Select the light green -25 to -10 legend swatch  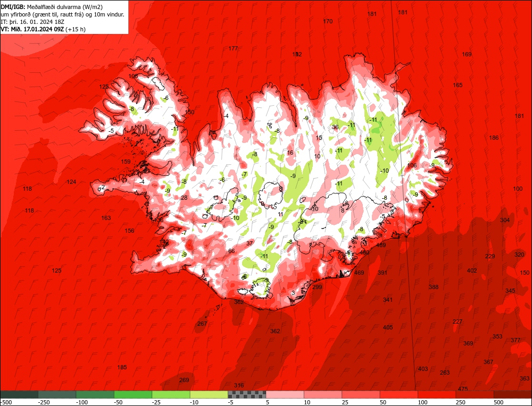(x=171, y=394)
